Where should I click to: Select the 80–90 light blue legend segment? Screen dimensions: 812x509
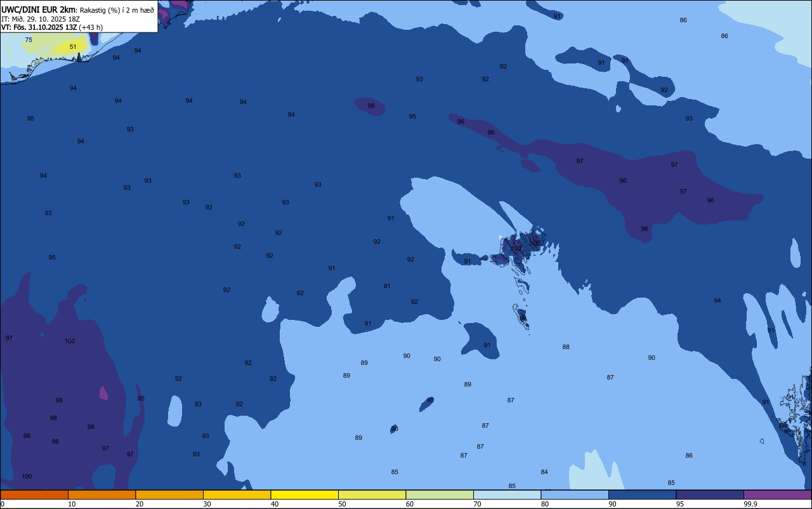pyautogui.click(x=575, y=494)
